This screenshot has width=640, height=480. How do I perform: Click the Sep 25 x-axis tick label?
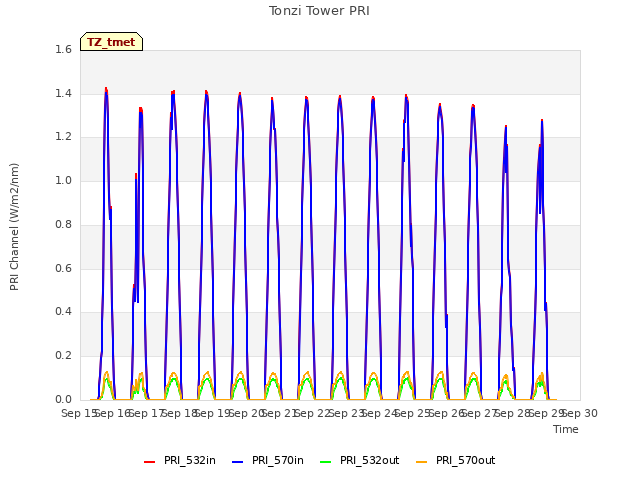click(413, 413)
